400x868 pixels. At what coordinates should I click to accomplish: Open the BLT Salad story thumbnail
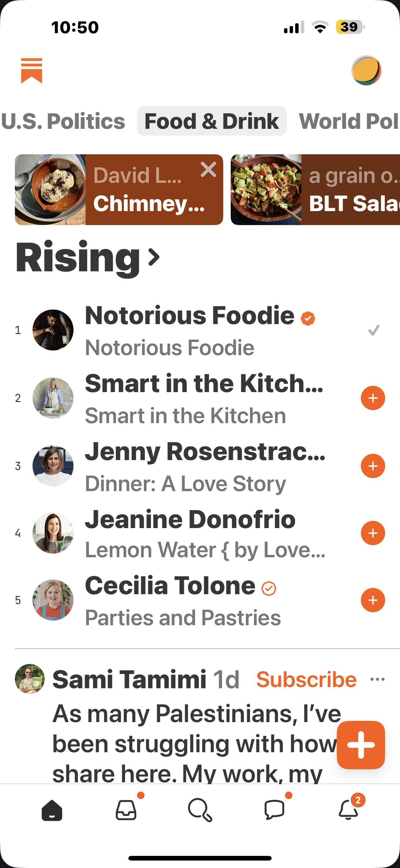click(x=266, y=190)
